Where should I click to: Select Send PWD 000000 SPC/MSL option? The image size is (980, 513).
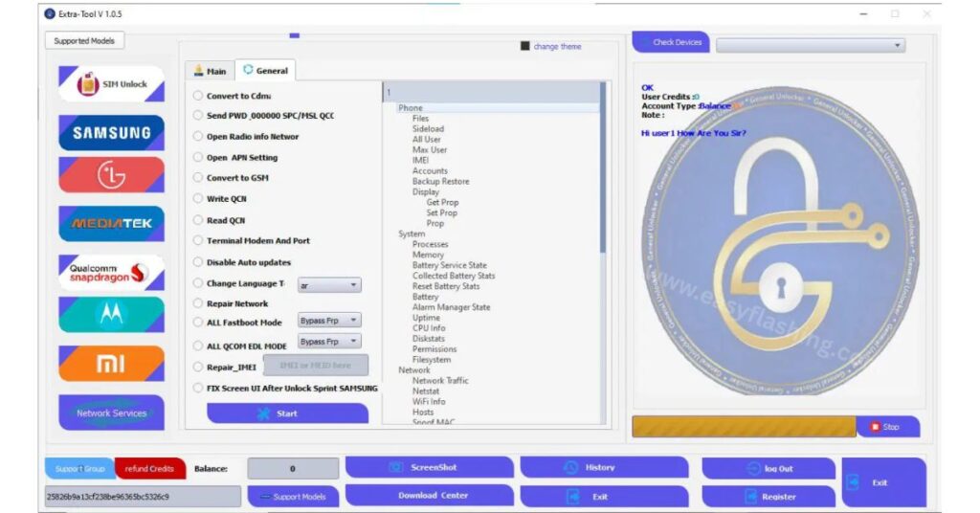point(197,116)
